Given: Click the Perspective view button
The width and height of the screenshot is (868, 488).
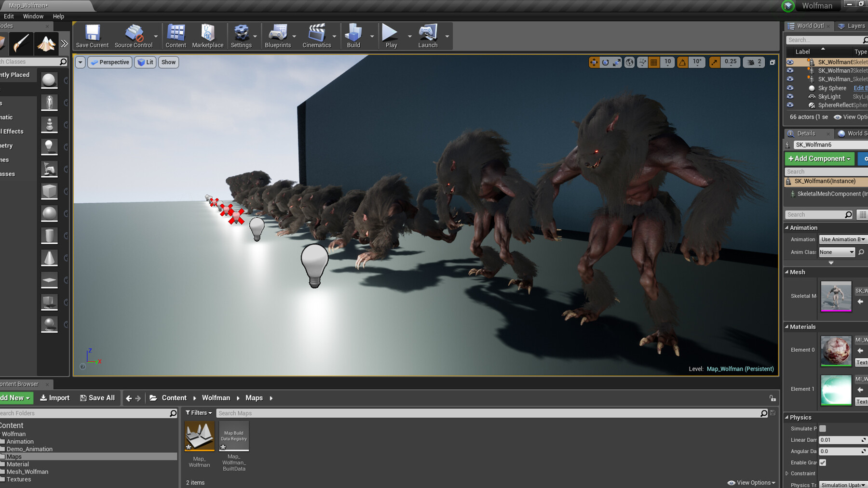Looking at the screenshot, I should tap(110, 62).
